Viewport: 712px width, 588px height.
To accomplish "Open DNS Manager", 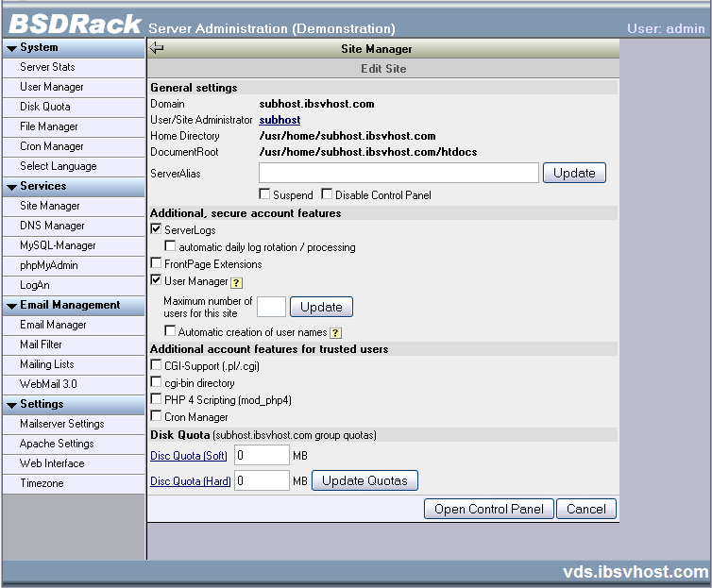I will coord(74,226).
